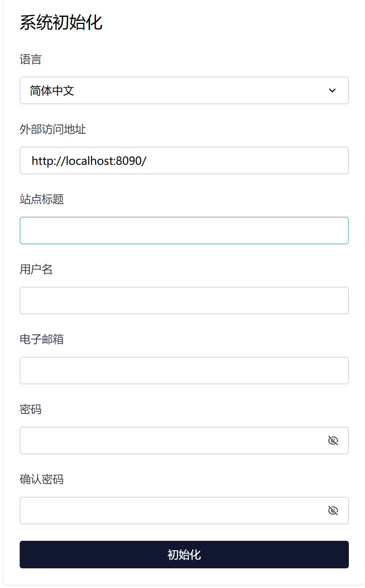The height and width of the screenshot is (588, 365).
Task: Open the 简体中文 language select box
Action: tap(173, 90)
